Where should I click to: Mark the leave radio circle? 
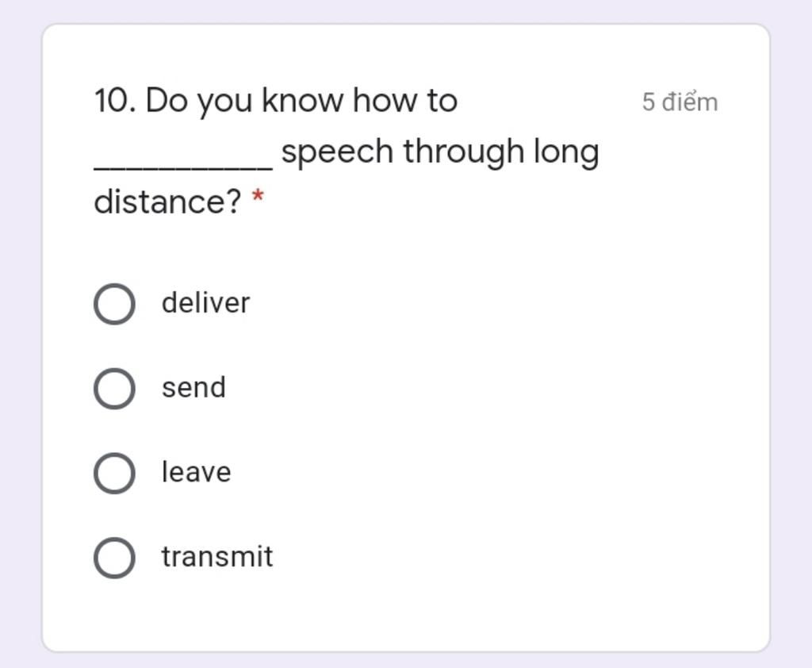tap(114, 473)
